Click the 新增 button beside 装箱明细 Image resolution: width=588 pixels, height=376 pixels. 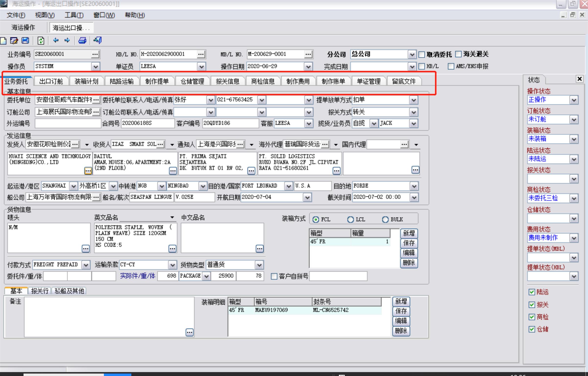(x=401, y=302)
